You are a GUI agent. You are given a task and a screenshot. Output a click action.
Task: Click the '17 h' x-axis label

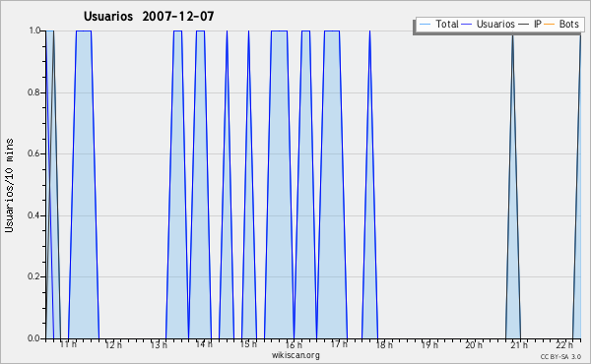point(339,344)
